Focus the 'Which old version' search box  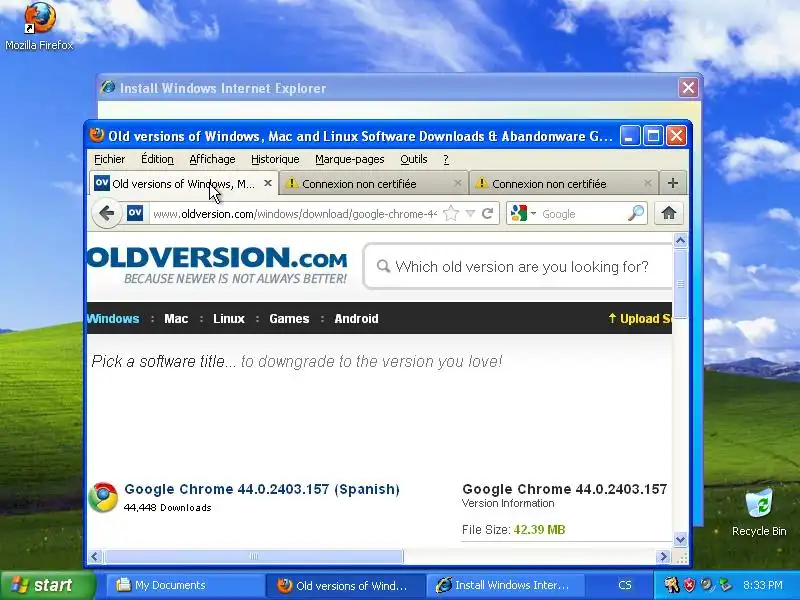click(x=519, y=266)
